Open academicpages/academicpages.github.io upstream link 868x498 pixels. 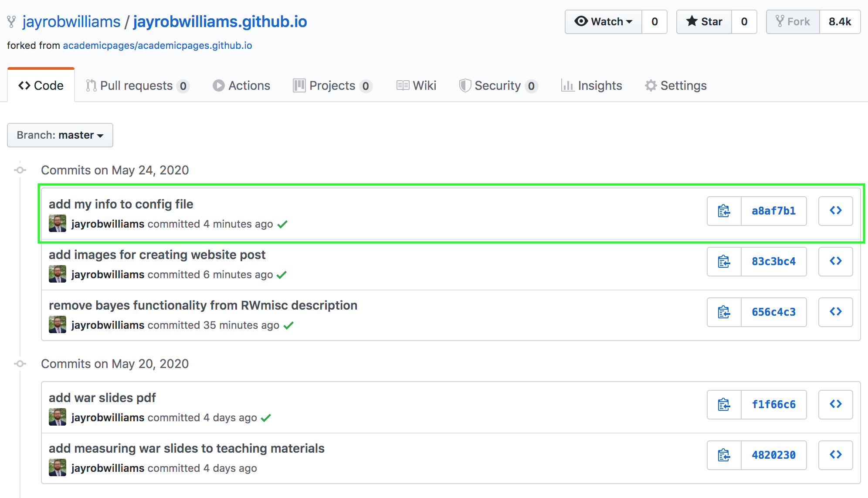[157, 46]
